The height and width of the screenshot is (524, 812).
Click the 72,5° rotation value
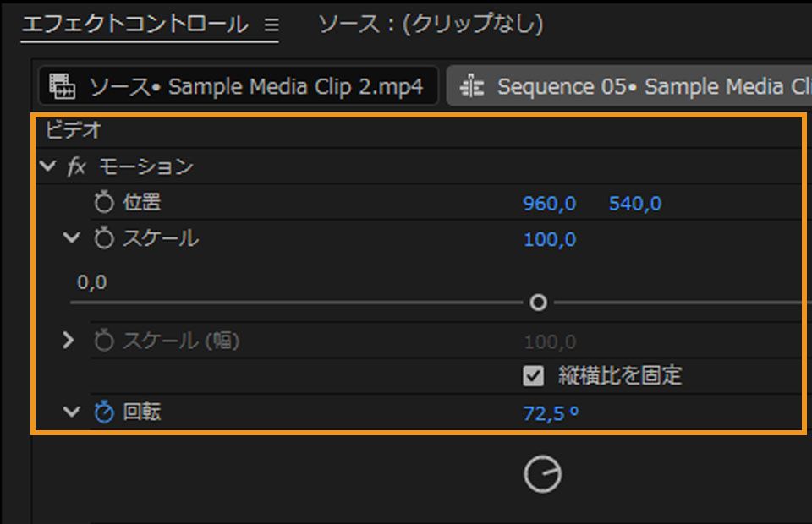550,413
